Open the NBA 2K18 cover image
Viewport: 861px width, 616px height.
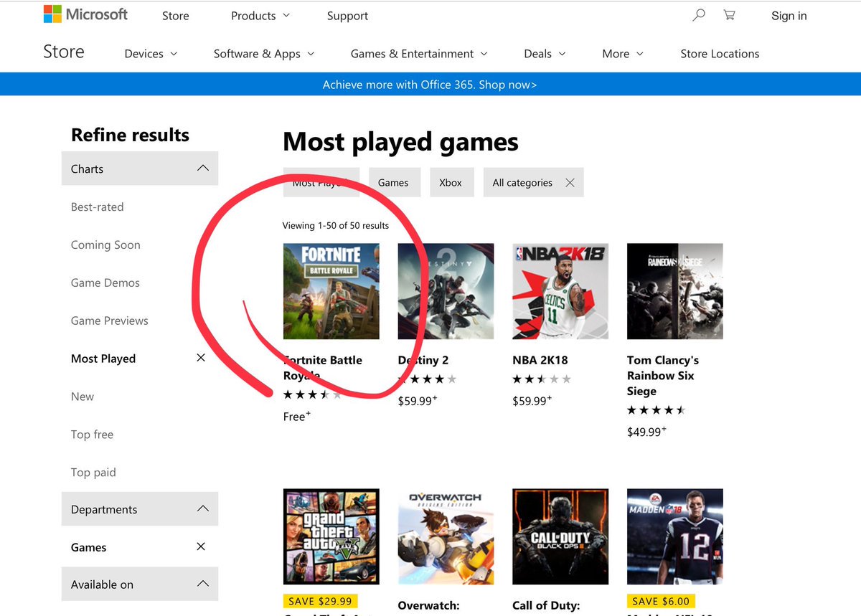(560, 291)
